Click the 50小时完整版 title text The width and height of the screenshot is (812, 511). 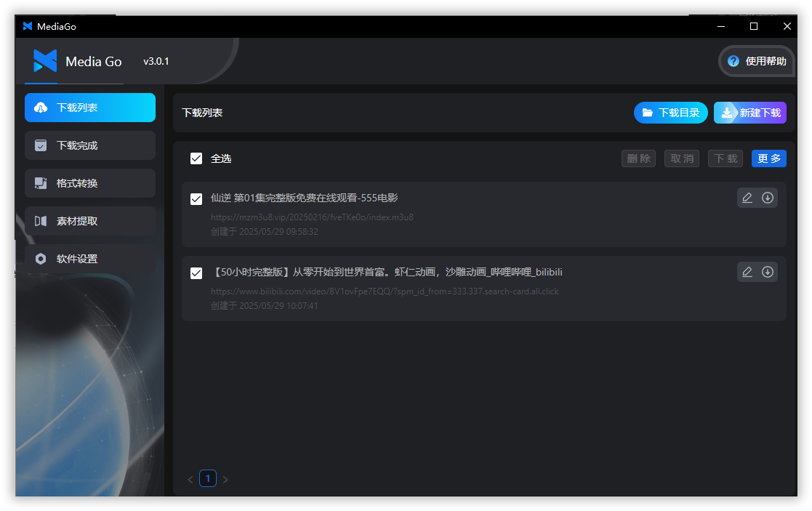tap(386, 272)
